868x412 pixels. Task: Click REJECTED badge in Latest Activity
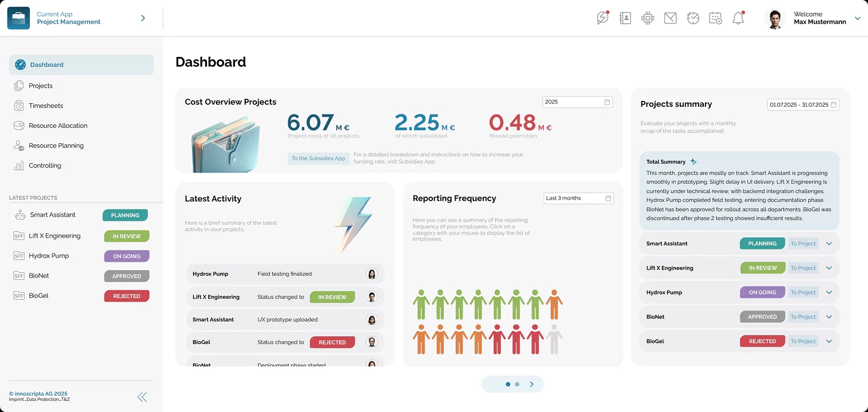click(332, 342)
